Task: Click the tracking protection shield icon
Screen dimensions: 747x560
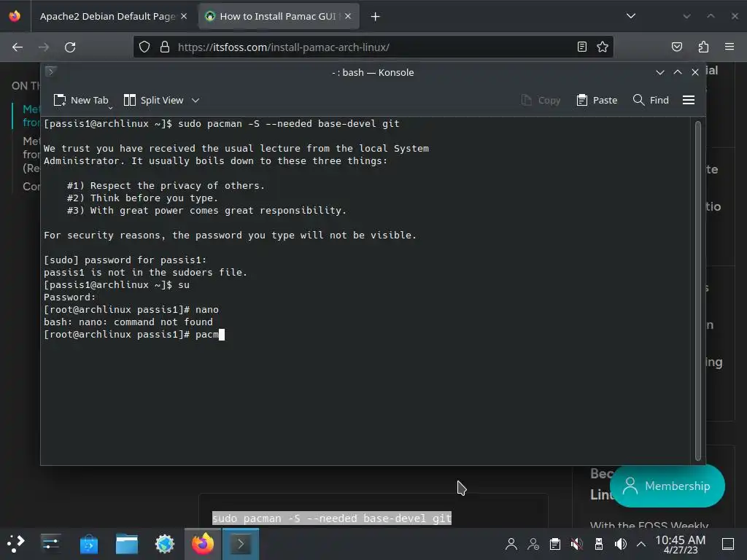Action: tap(144, 47)
